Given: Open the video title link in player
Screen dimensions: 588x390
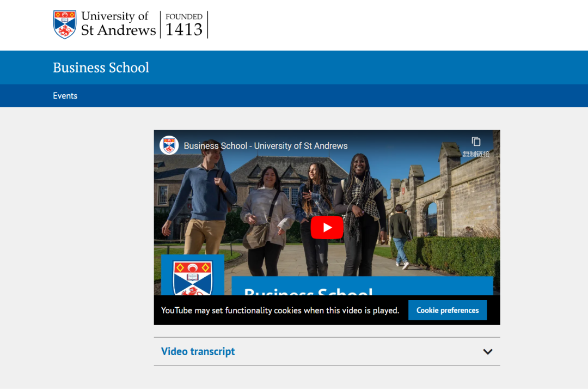Looking at the screenshot, I should click(x=265, y=146).
